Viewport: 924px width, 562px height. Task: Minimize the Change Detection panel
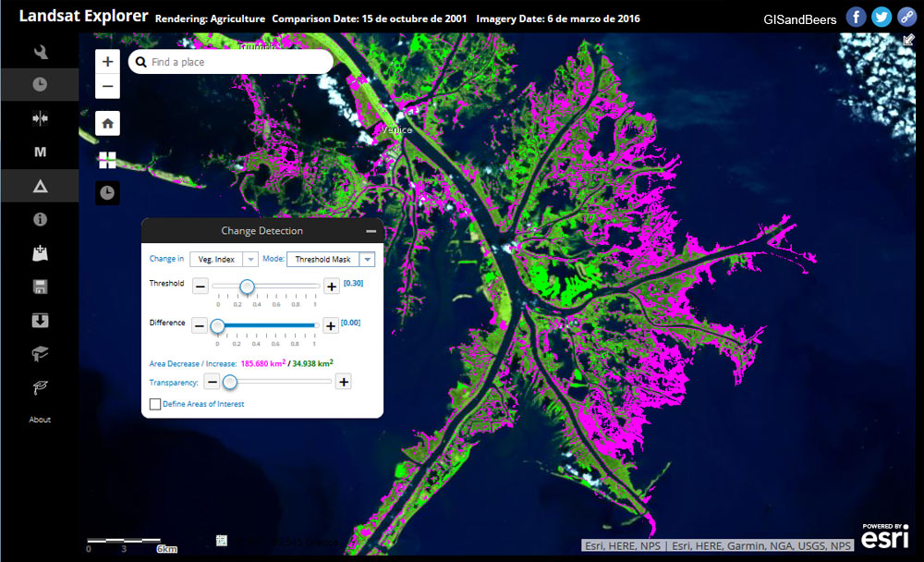[x=371, y=231]
